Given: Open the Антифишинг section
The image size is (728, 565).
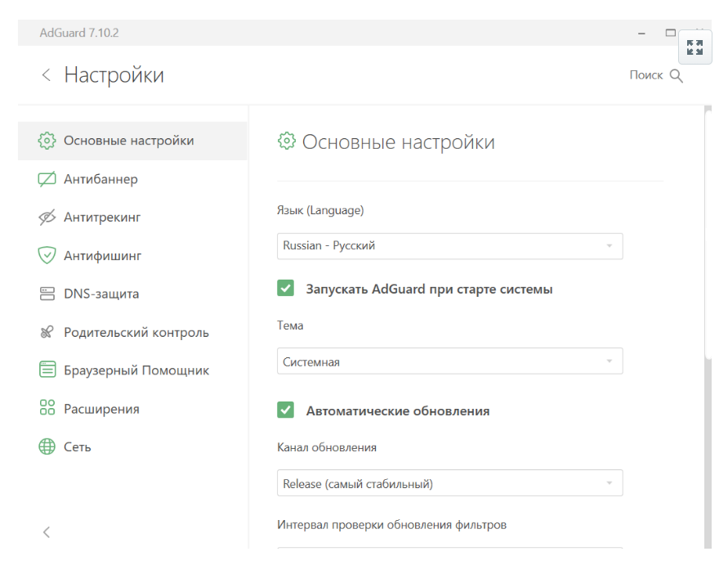Looking at the screenshot, I should click(x=132, y=255).
